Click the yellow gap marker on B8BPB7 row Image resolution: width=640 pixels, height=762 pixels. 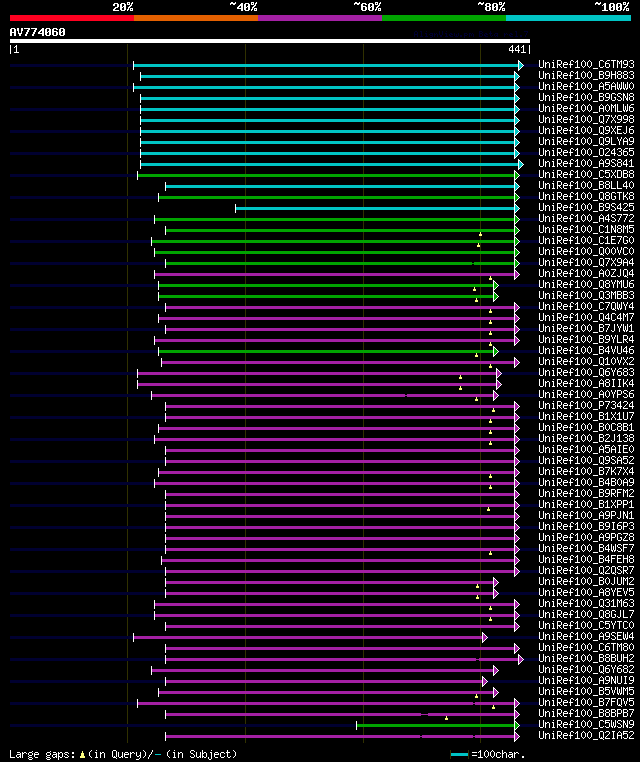tap(446, 718)
